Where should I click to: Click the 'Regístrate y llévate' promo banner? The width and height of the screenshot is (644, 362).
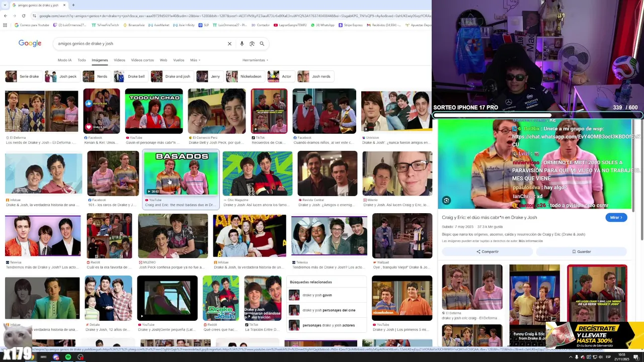click(595, 335)
